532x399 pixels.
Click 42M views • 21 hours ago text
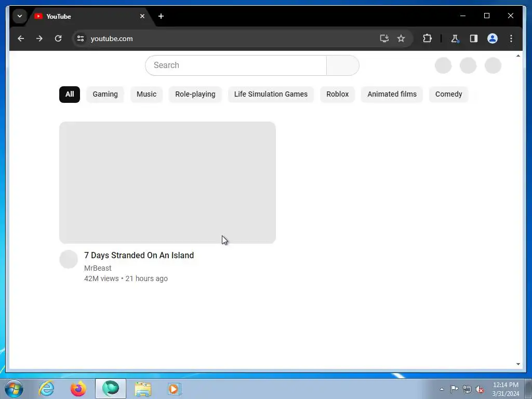126,278
